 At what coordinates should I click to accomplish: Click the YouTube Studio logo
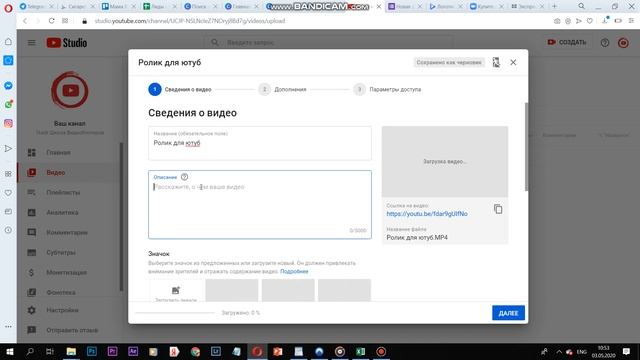click(x=67, y=42)
